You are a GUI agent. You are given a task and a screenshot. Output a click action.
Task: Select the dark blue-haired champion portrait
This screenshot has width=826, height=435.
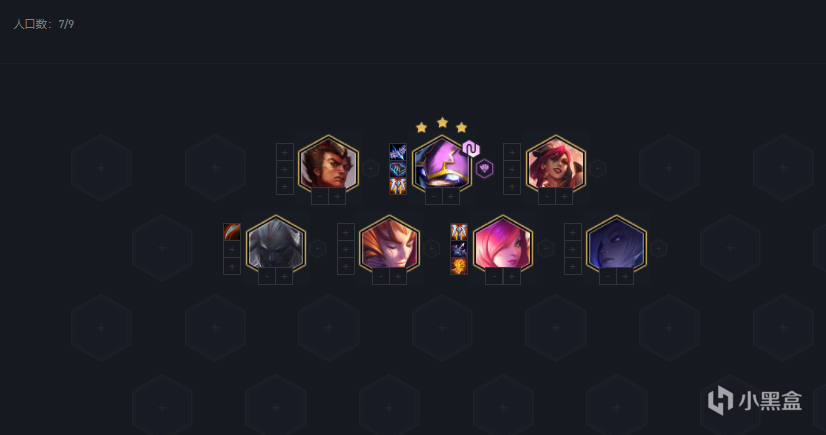[x=616, y=245]
